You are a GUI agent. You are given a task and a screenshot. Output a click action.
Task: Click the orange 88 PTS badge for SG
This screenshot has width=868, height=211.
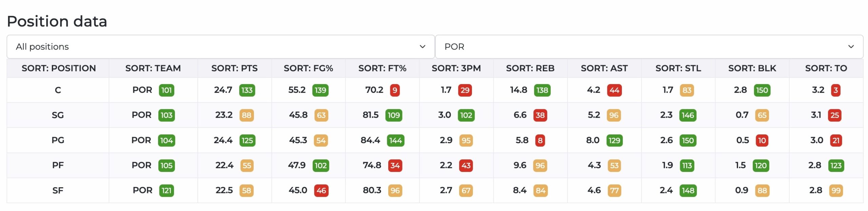[x=246, y=115]
